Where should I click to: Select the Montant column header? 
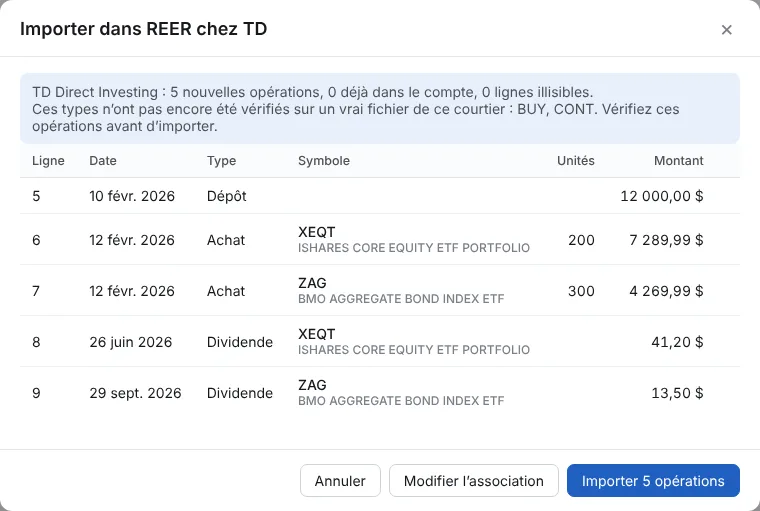[679, 160]
